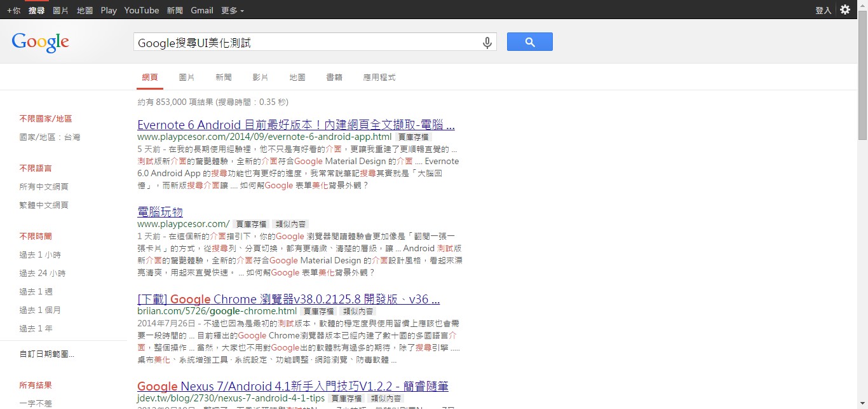Click the voice search microphone icon
868x409 pixels.
(x=487, y=41)
